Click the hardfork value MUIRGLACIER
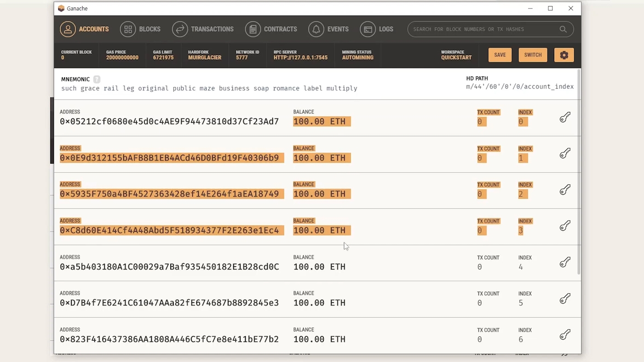This screenshot has height=362, width=644. pos(205,58)
